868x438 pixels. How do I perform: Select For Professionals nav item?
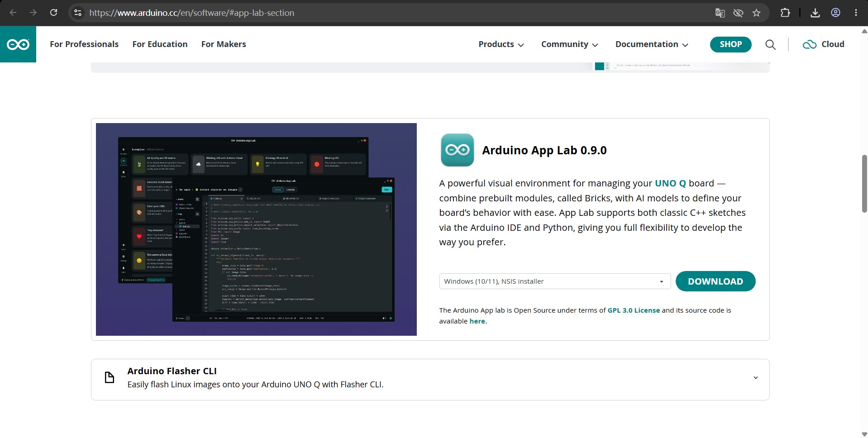[x=84, y=44]
